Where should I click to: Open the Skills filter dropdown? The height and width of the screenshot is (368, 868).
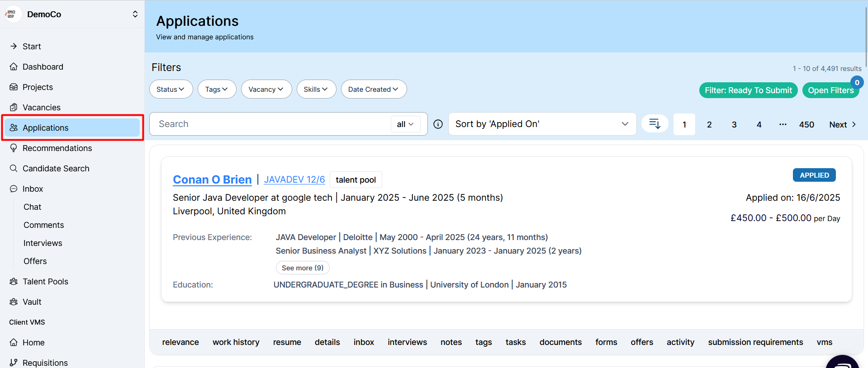point(316,89)
